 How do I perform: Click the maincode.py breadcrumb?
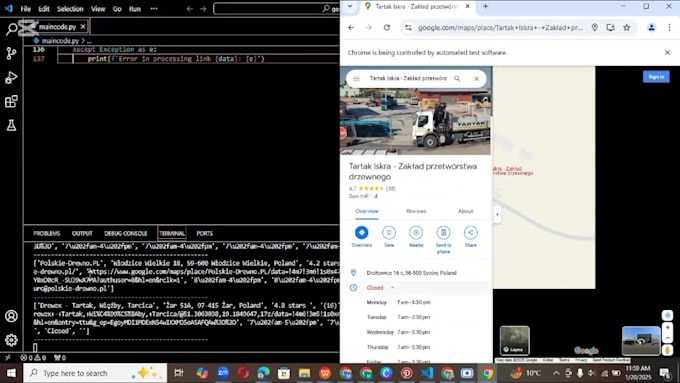point(60,41)
